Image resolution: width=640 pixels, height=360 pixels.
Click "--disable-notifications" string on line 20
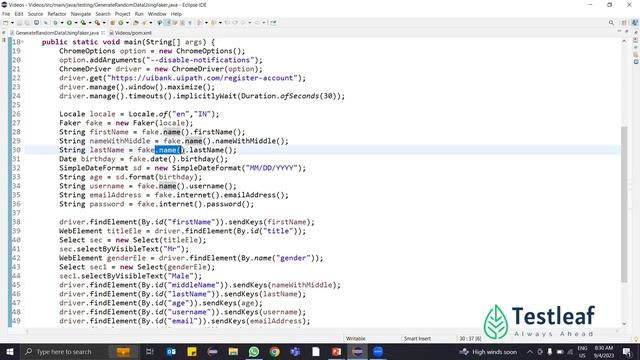[200, 60]
